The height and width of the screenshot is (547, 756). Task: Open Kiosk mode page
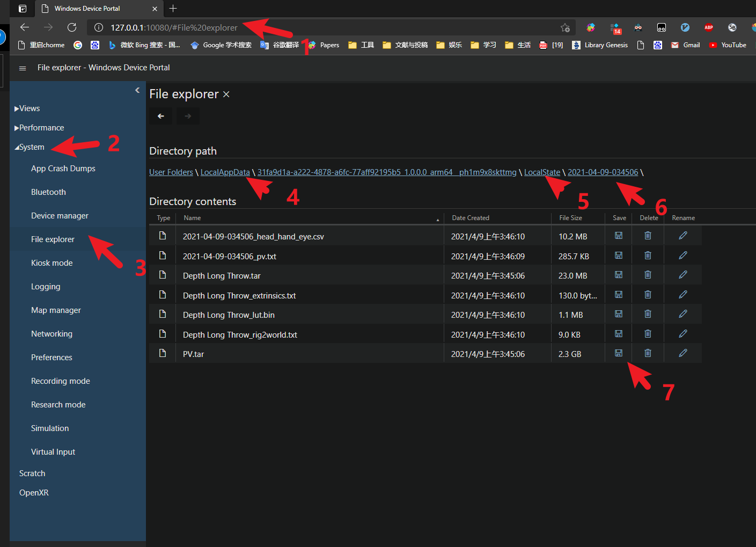pos(52,263)
